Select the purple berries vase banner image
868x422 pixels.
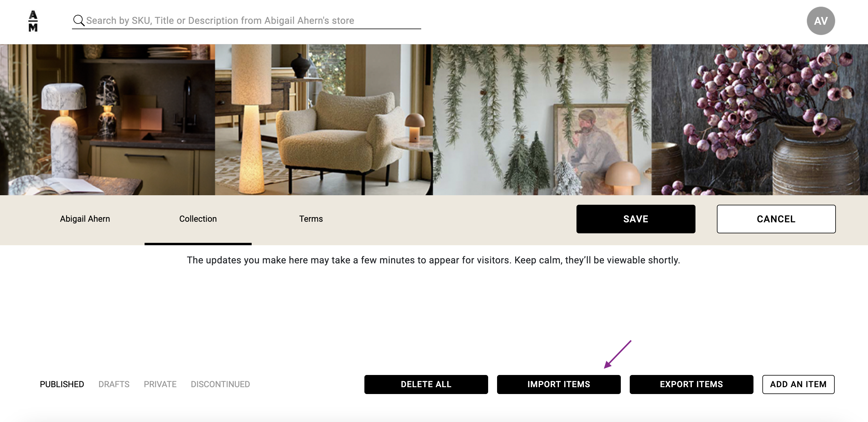[x=759, y=120]
